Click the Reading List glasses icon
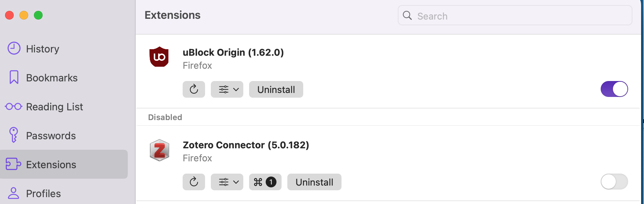Viewport: 644px width, 204px height. pyautogui.click(x=14, y=107)
